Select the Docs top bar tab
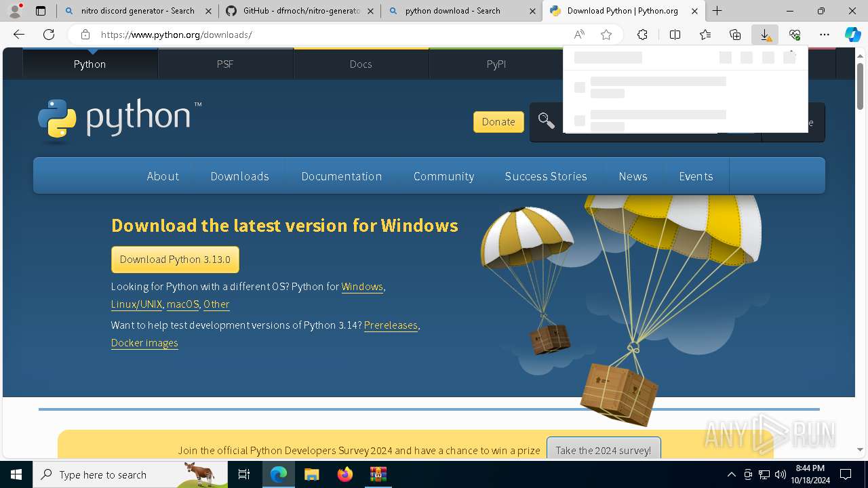This screenshot has width=868, height=488. coord(361,64)
